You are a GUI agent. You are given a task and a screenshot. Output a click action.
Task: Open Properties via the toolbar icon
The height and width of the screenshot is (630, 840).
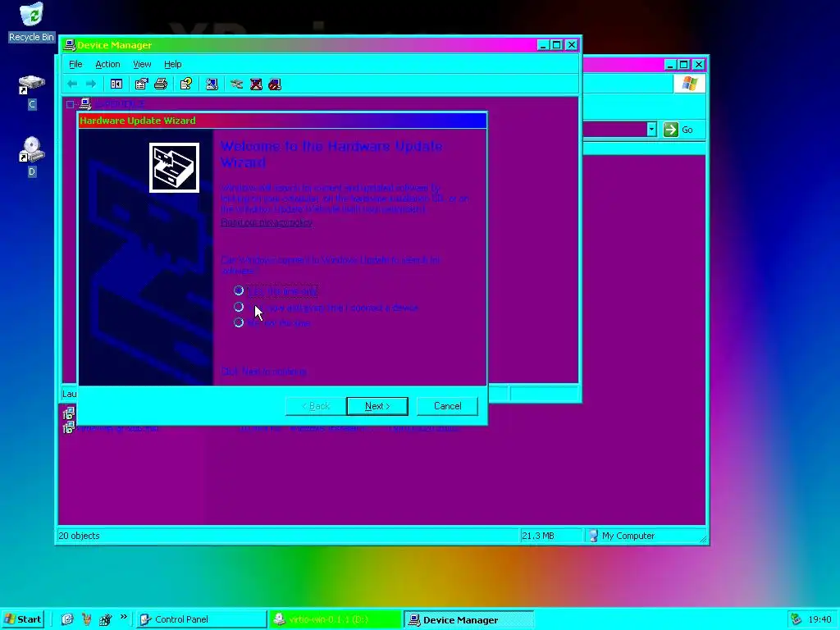coord(141,84)
